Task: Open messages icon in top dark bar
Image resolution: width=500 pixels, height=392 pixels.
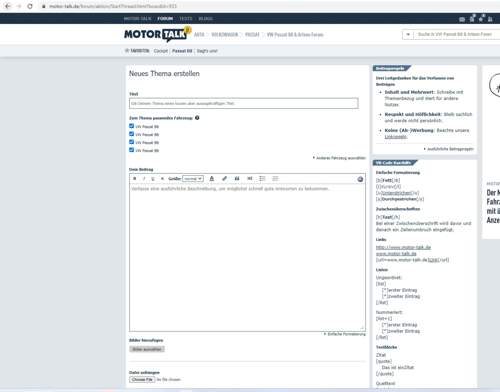Action: coord(462,19)
